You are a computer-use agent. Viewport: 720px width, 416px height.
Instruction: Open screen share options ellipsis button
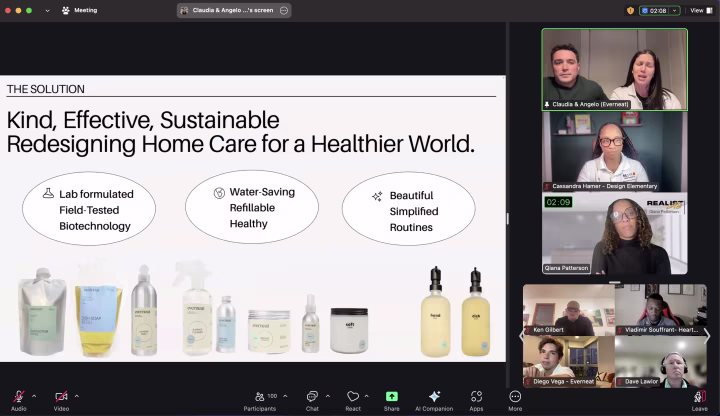coord(284,10)
